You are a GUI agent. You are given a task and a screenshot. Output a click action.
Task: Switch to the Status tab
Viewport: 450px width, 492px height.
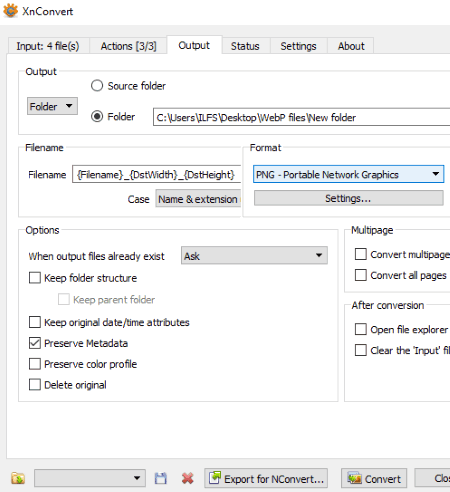click(245, 46)
